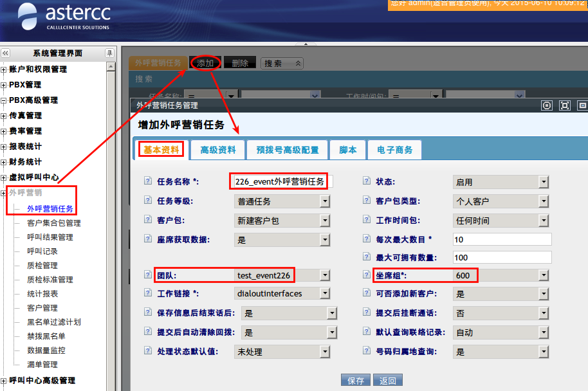Switch to the 高级资料 tab

218,150
